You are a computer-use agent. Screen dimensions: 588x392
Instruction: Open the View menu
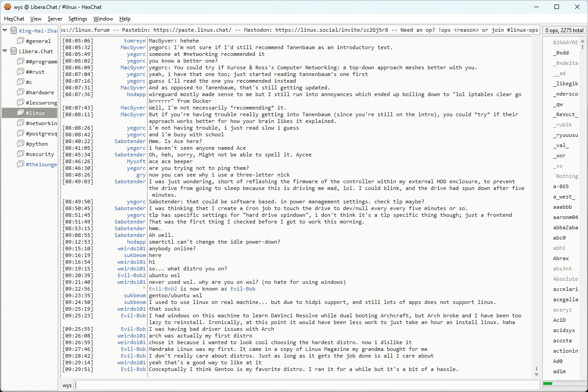(36, 19)
